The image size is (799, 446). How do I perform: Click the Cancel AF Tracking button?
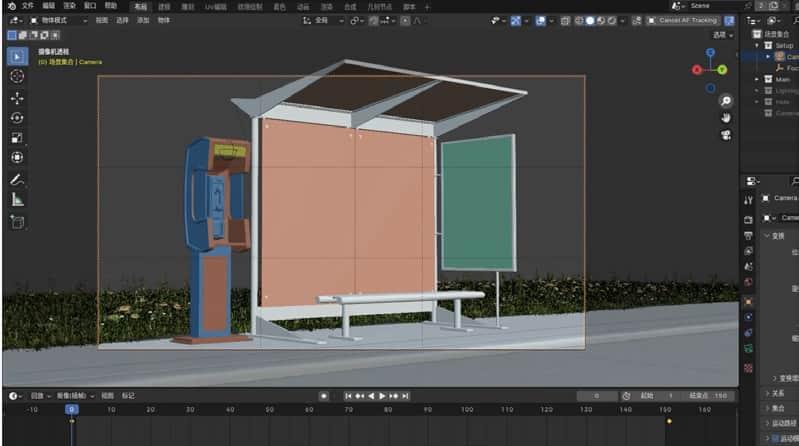[682, 20]
